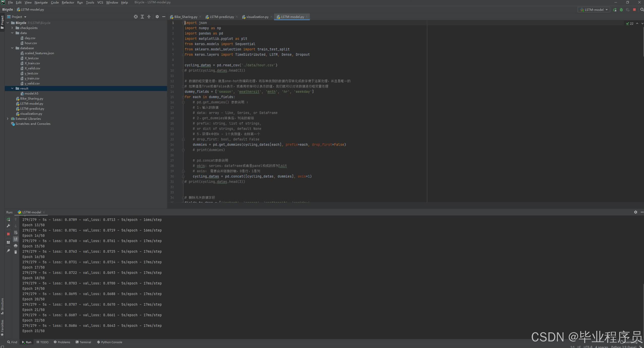This screenshot has height=348, width=644.
Task: Toggle soft-wrap in Run console
Action: pyautogui.click(x=16, y=233)
